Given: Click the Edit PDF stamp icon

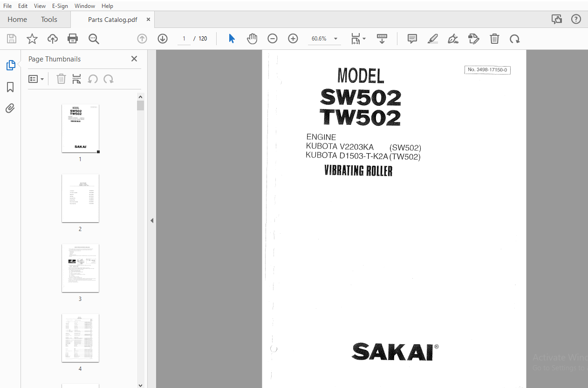Looking at the screenshot, I should 474,39.
